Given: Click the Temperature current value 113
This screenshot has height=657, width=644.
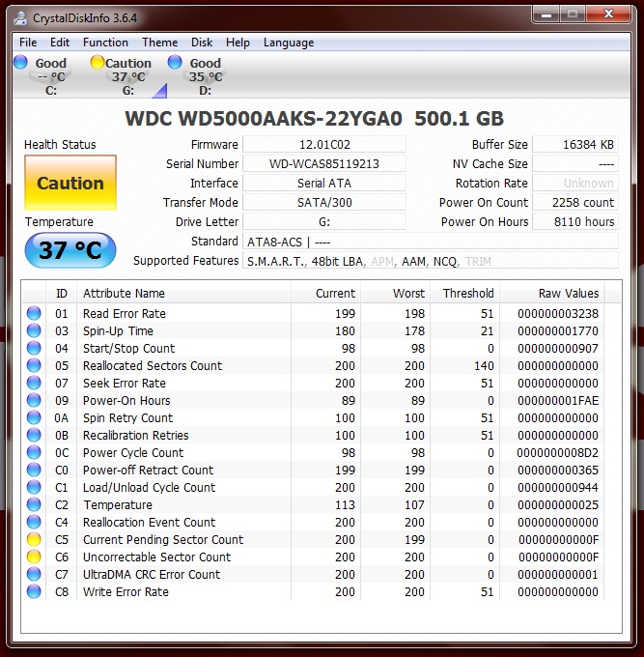Looking at the screenshot, I should (x=345, y=505).
